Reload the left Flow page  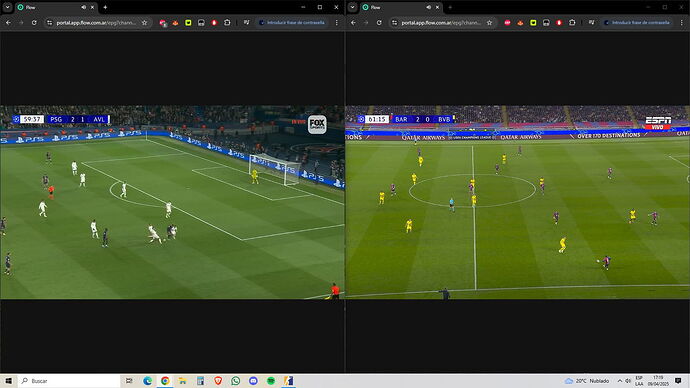click(x=34, y=22)
